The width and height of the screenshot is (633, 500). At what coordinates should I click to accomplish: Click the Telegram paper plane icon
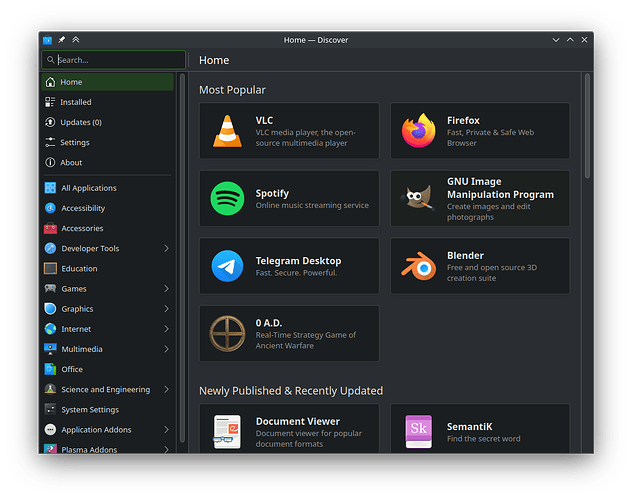pos(227,266)
